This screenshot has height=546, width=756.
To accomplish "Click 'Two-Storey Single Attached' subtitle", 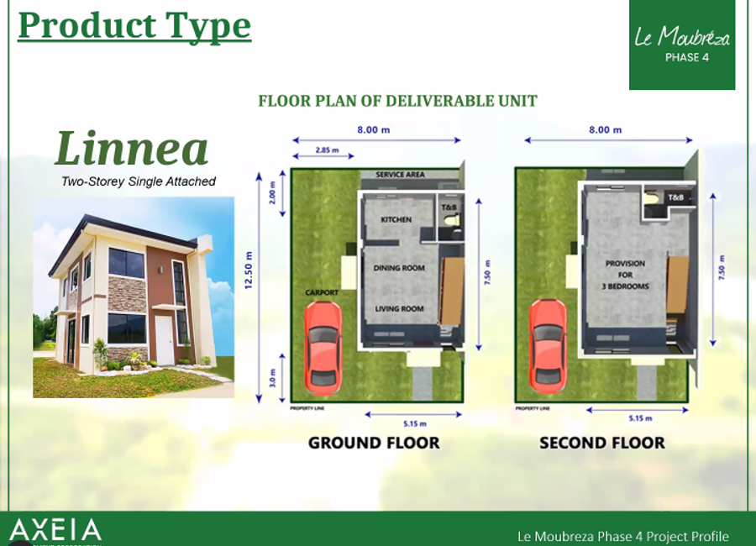I will tap(139, 181).
